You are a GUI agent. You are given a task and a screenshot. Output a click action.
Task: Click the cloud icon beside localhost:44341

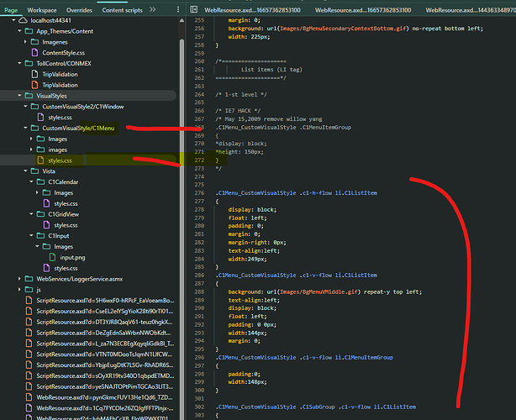[x=23, y=20]
